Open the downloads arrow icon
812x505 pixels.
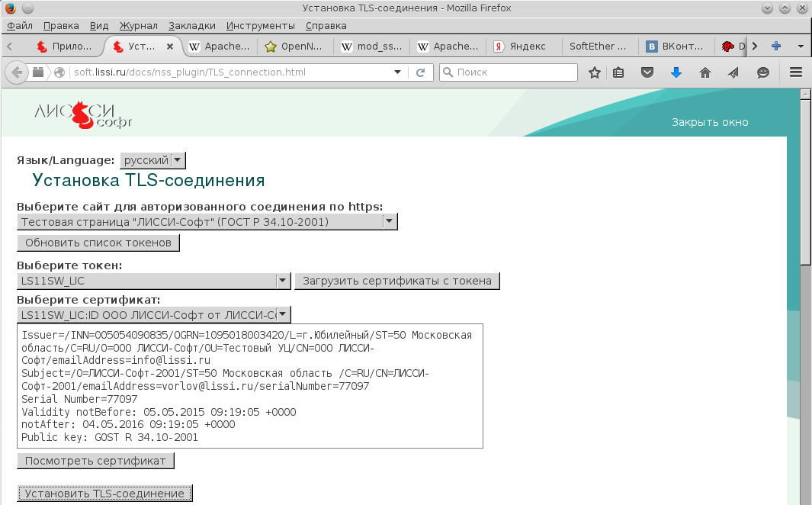pos(676,72)
